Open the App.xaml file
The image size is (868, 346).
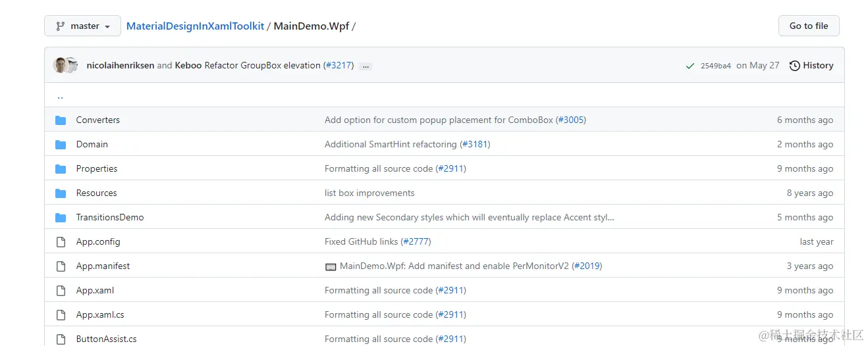(x=95, y=291)
